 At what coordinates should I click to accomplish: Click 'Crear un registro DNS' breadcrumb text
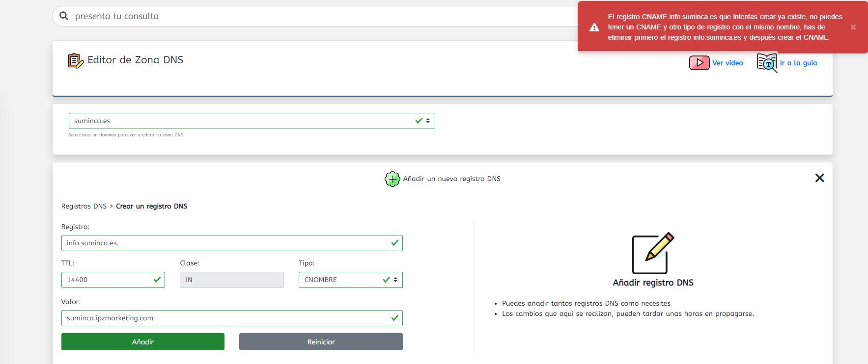tap(151, 206)
